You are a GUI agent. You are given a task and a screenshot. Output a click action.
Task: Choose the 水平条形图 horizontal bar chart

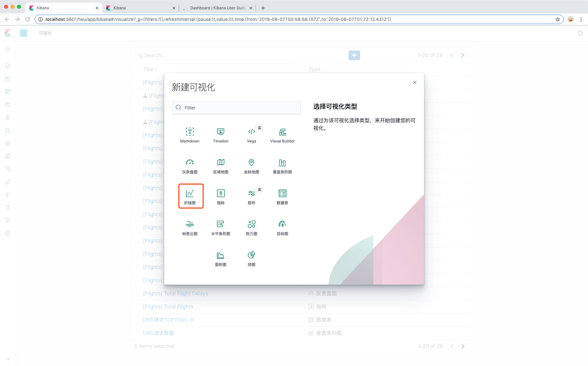(221, 228)
